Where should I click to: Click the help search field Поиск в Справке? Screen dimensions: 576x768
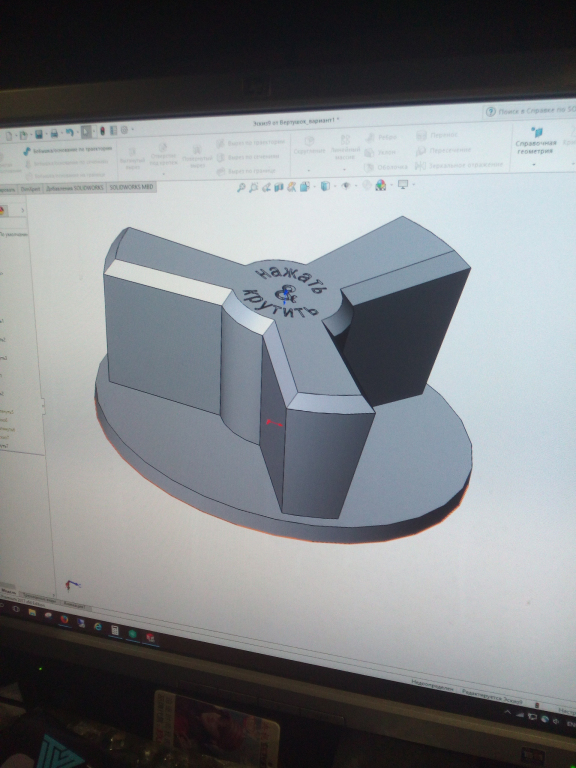click(536, 111)
